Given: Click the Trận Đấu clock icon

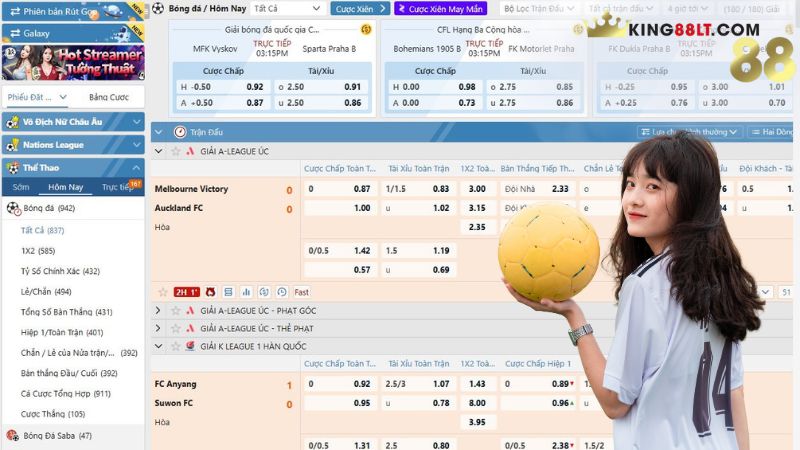Looking at the screenshot, I should pyautogui.click(x=180, y=131).
